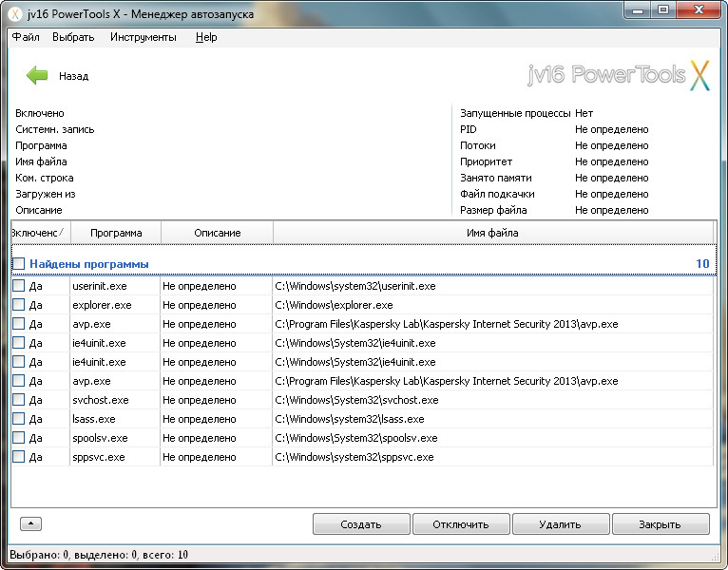Check the explorer.exe row checkbox
This screenshot has width=728, height=570.
pyautogui.click(x=19, y=305)
